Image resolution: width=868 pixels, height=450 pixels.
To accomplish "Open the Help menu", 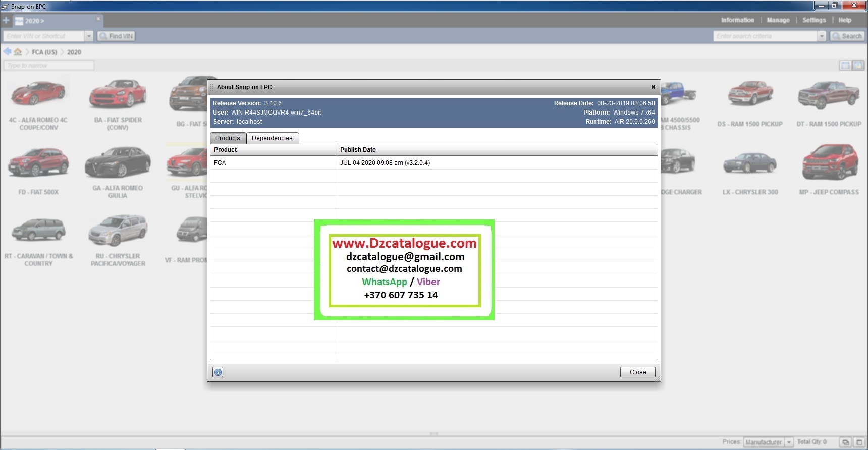I will (x=845, y=20).
